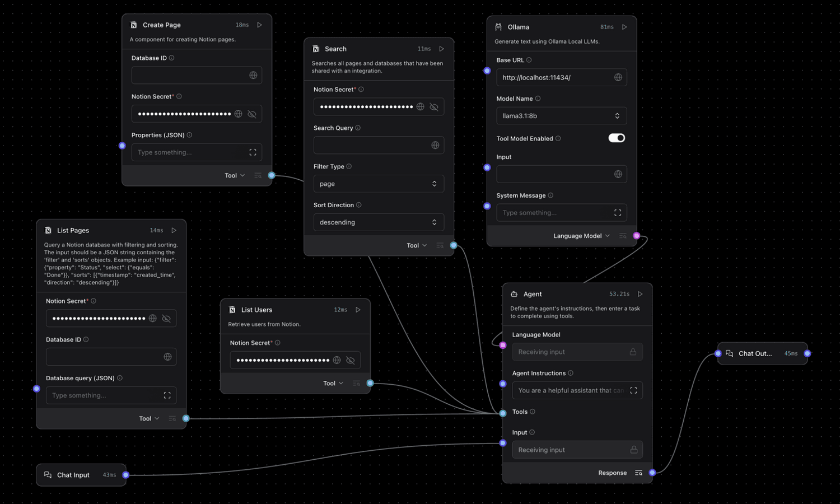Open Ollama Language Model output dropdown
This screenshot has height=504, width=840.
click(x=582, y=236)
